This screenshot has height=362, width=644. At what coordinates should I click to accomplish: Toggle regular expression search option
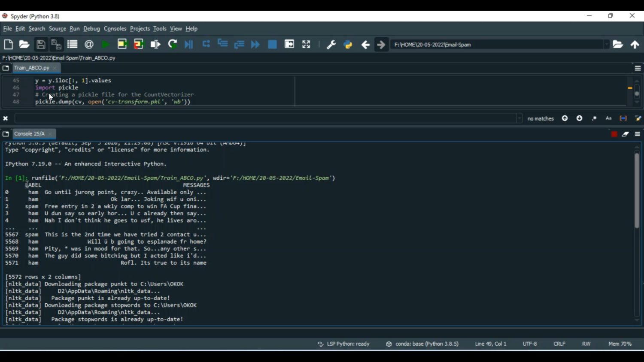[594, 118]
